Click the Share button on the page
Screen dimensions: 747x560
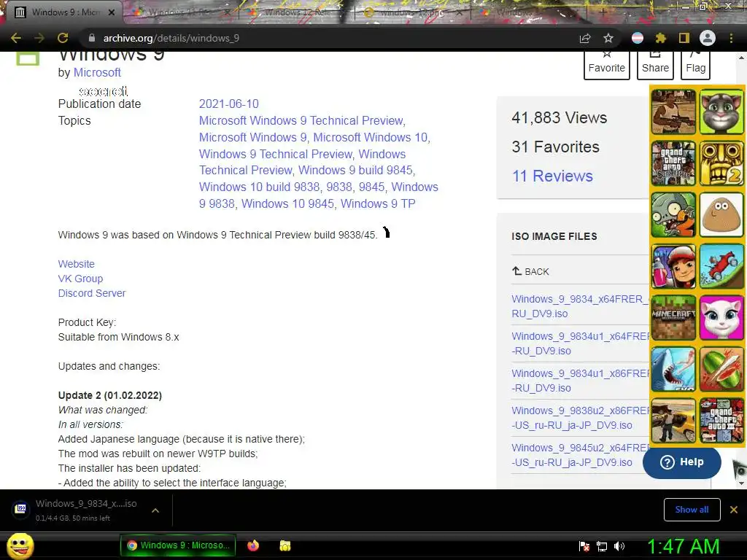point(655,65)
